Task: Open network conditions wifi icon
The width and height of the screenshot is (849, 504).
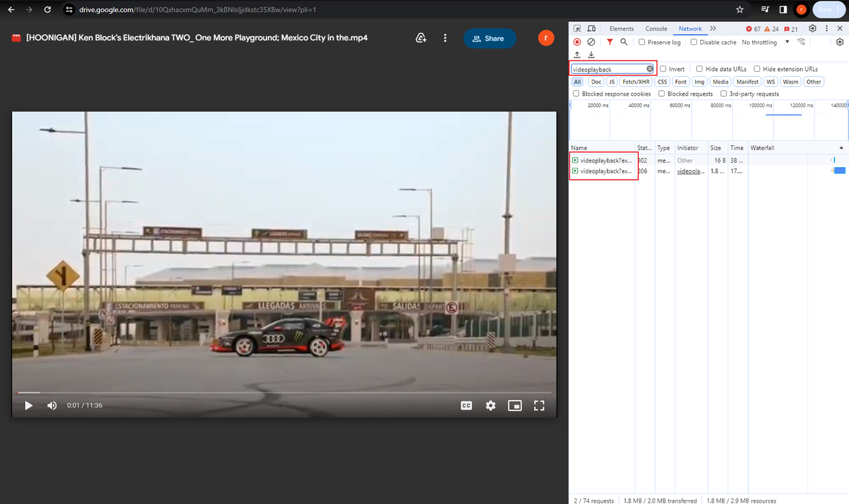Action: (x=801, y=42)
